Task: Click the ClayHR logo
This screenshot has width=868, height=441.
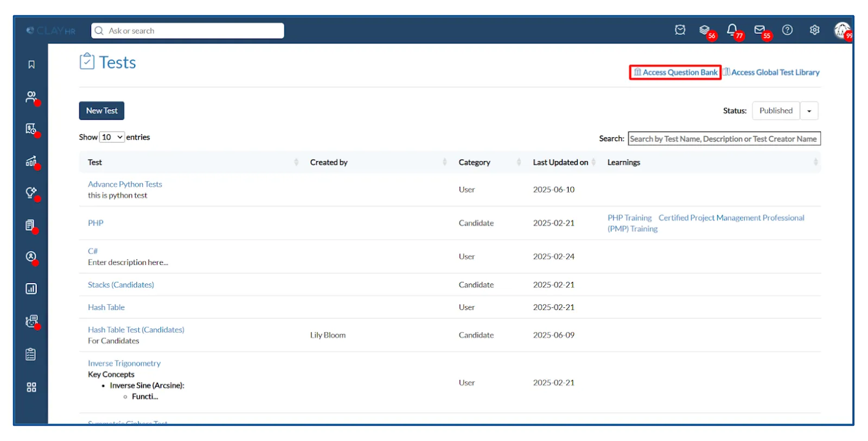Action: coord(51,31)
